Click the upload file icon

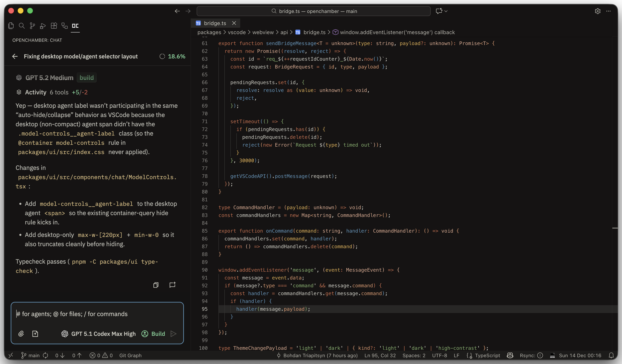[35, 334]
